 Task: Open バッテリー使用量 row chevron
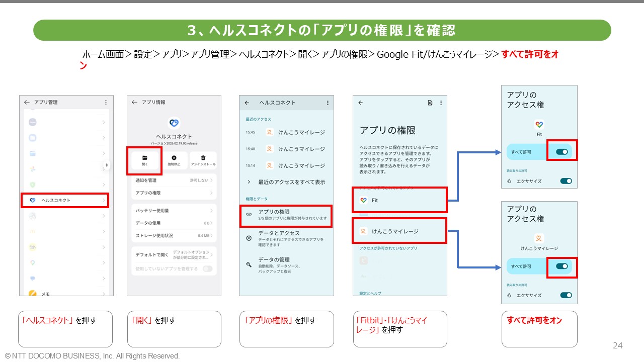211,211
